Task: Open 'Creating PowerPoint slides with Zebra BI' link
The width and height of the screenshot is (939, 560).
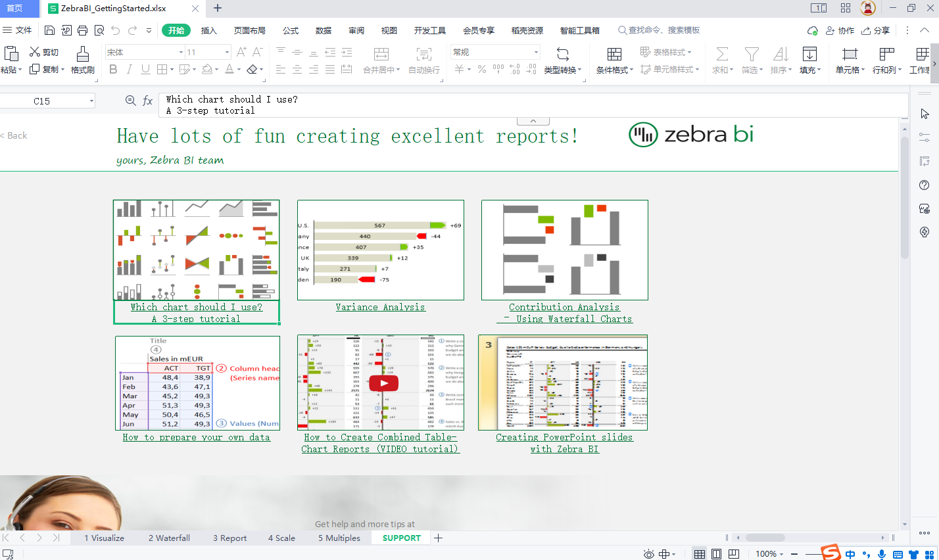Action: [565, 443]
